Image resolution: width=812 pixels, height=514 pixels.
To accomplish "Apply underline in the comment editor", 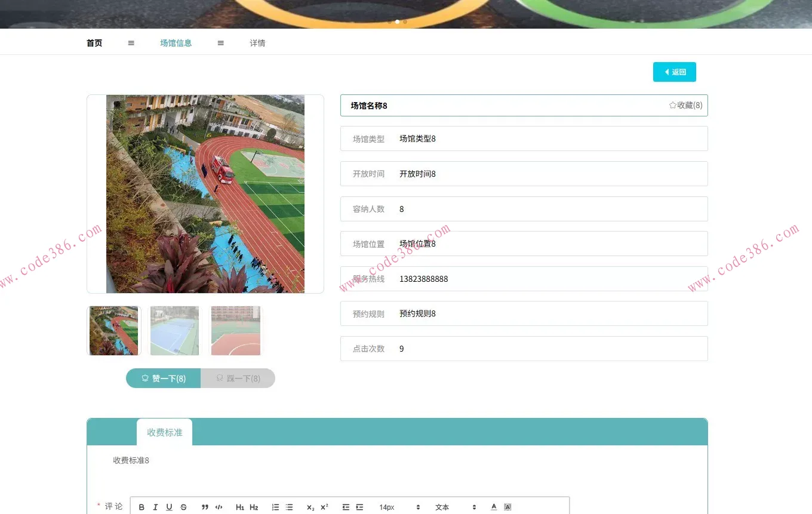I will 169,507.
